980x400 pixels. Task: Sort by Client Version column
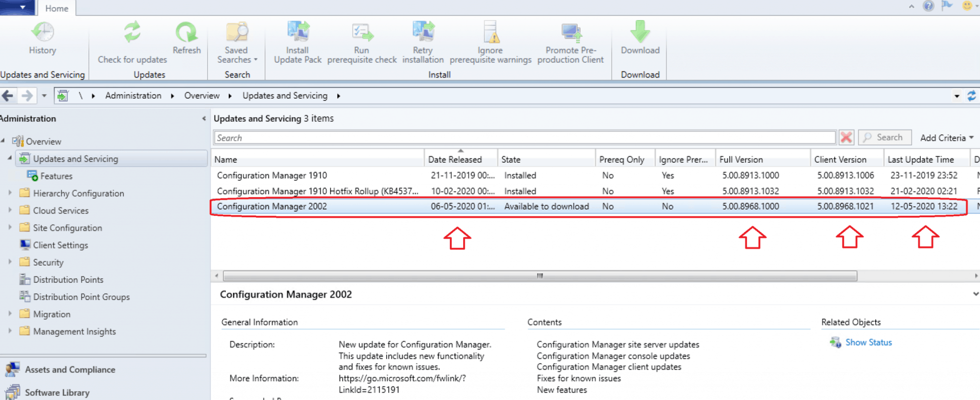(847, 160)
